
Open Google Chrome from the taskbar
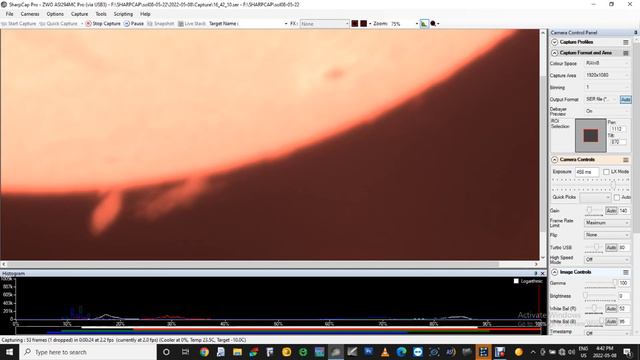click(x=204, y=352)
